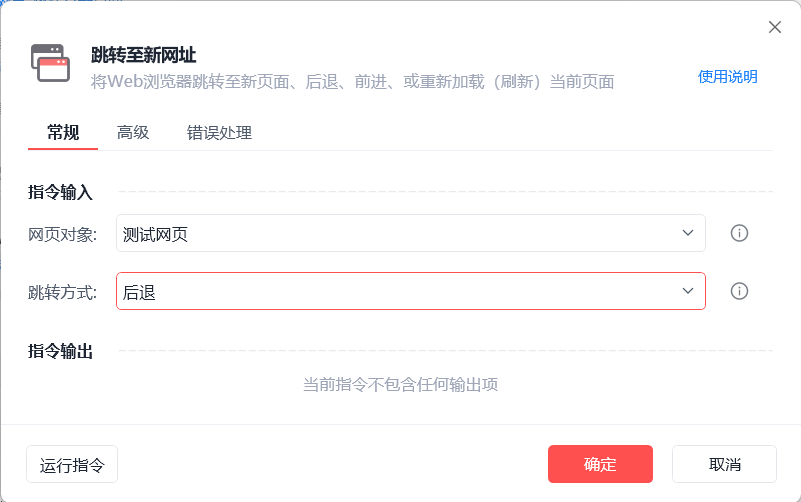Open the 高级 tab
This screenshot has width=801, height=502.
point(133,132)
